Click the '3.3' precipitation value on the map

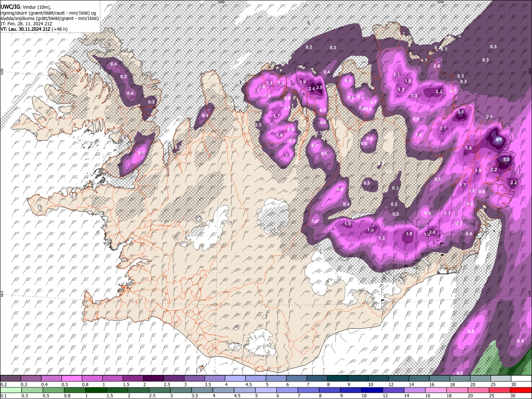pos(461,112)
